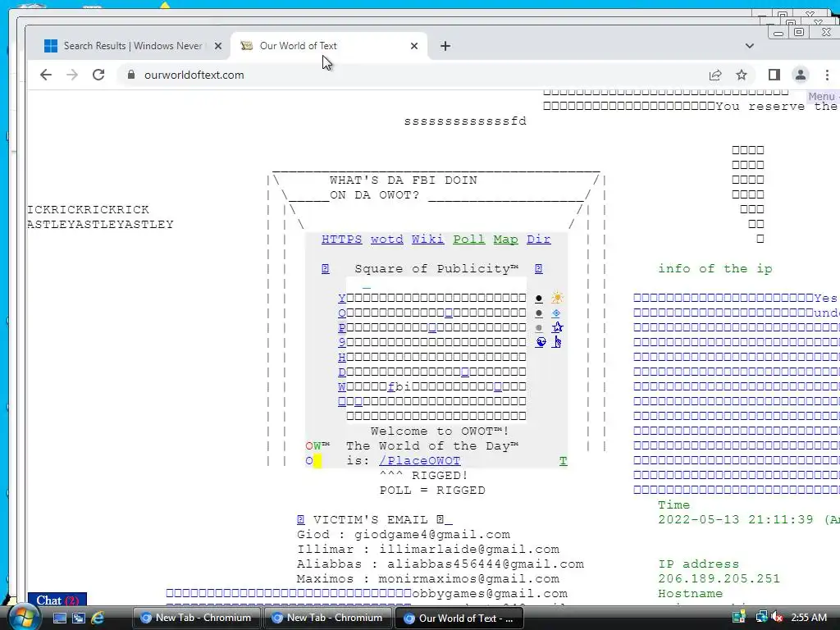
Task: Click the W link before fbi row
Action: pos(342,387)
